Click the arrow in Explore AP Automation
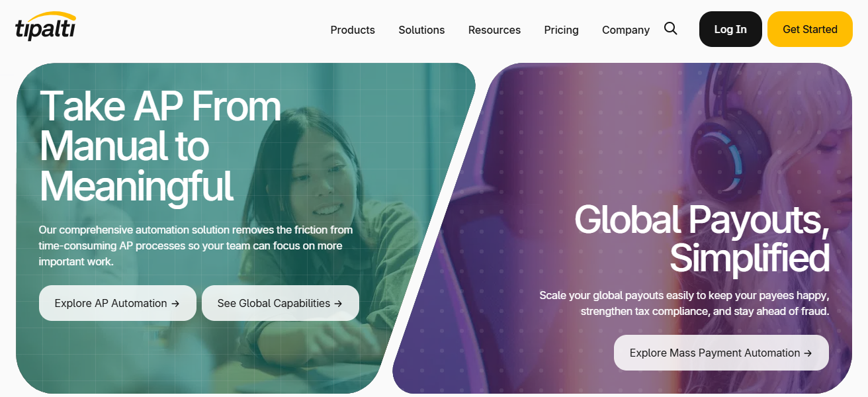The height and width of the screenshot is (397, 868). pyautogui.click(x=175, y=304)
